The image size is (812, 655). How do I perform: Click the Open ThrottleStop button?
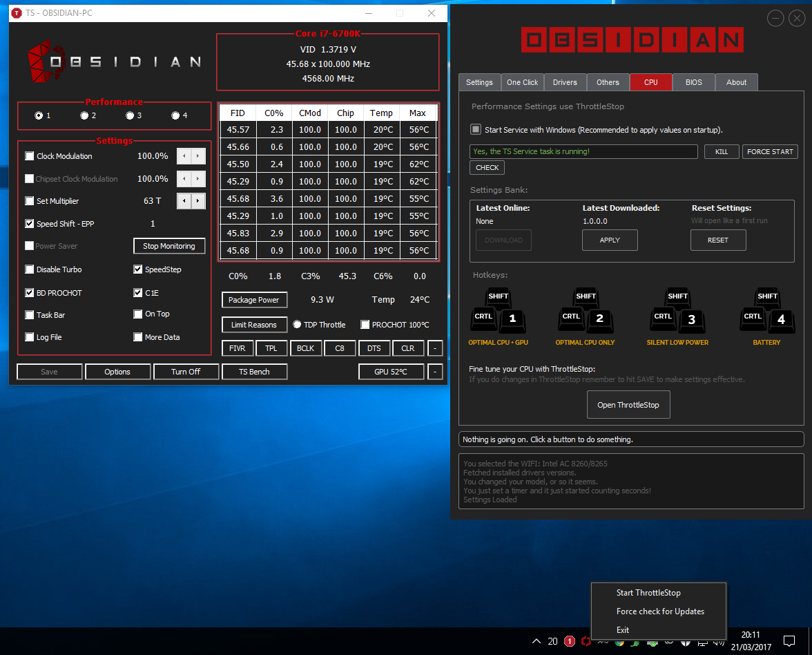(628, 405)
